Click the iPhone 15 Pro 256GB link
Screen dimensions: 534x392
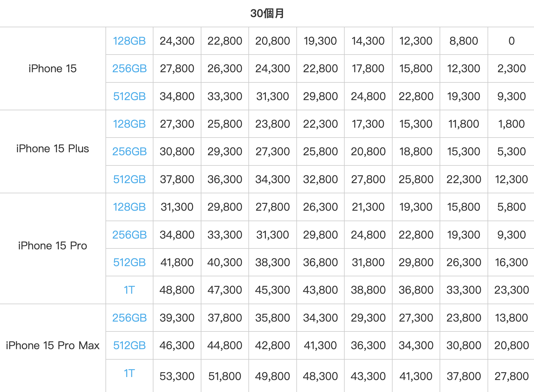tap(129, 235)
